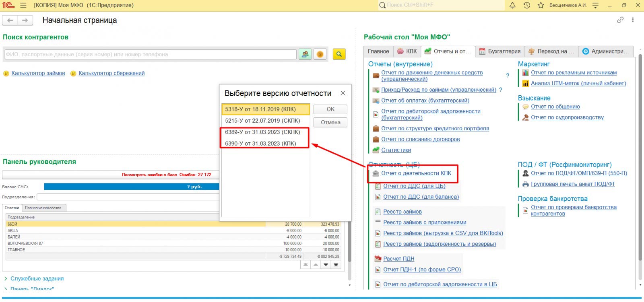Open Отчет по списанию договоров link
The image size is (644, 302).
[x=420, y=139]
